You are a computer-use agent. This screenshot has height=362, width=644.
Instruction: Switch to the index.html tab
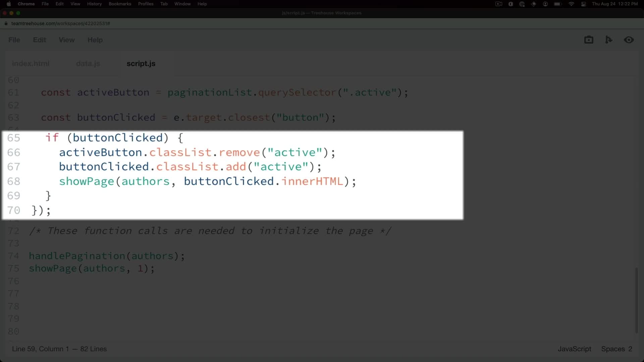pyautogui.click(x=31, y=63)
